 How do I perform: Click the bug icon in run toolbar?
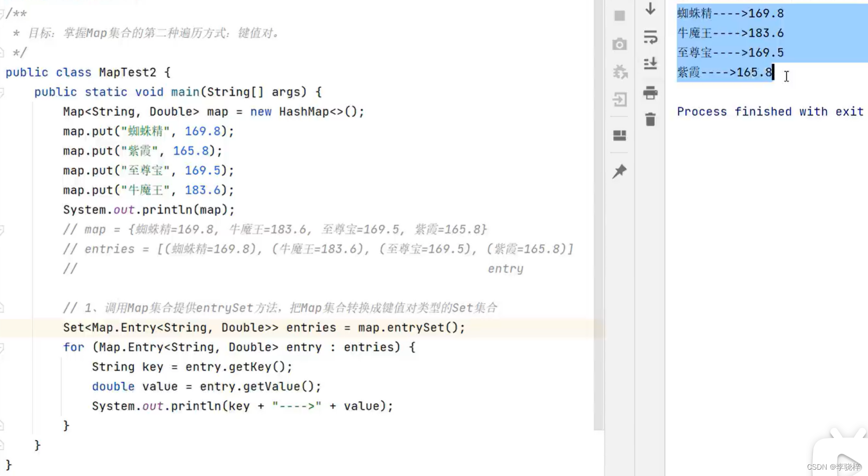coord(620,71)
